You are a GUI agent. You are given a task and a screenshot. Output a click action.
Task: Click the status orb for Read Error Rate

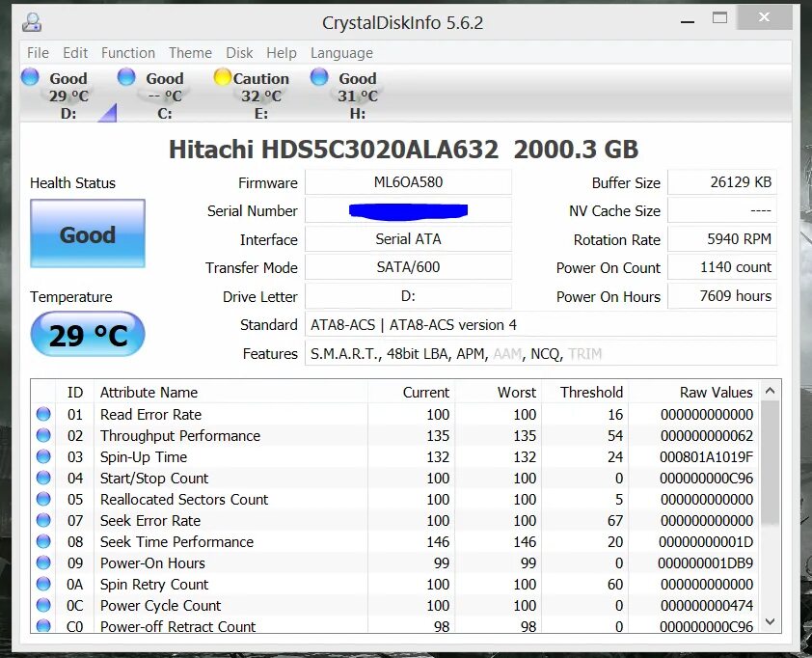click(43, 414)
